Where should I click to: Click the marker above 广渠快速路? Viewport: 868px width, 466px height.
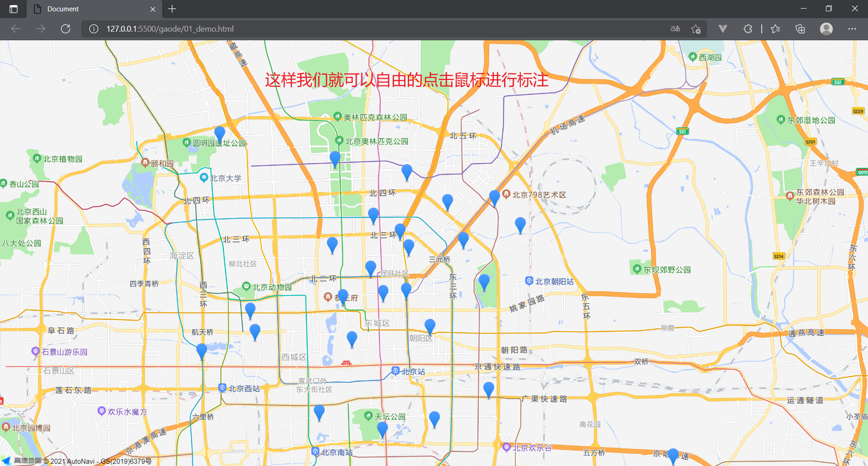click(x=489, y=390)
